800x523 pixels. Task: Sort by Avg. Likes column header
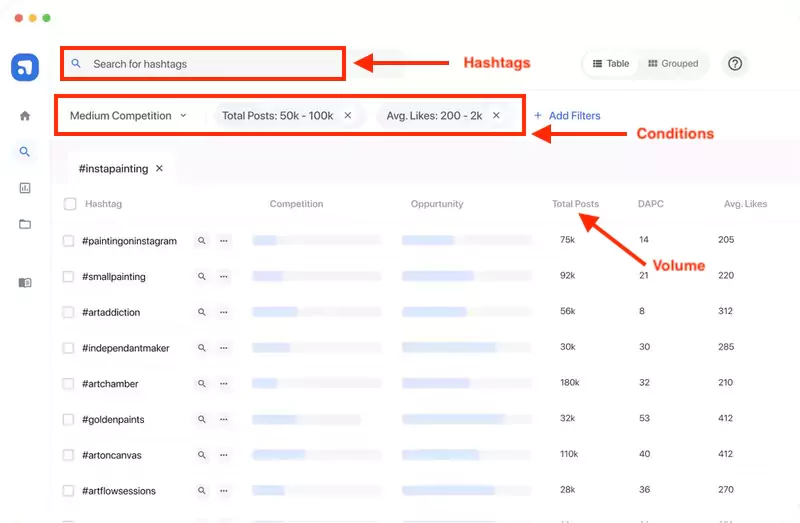[x=745, y=204]
